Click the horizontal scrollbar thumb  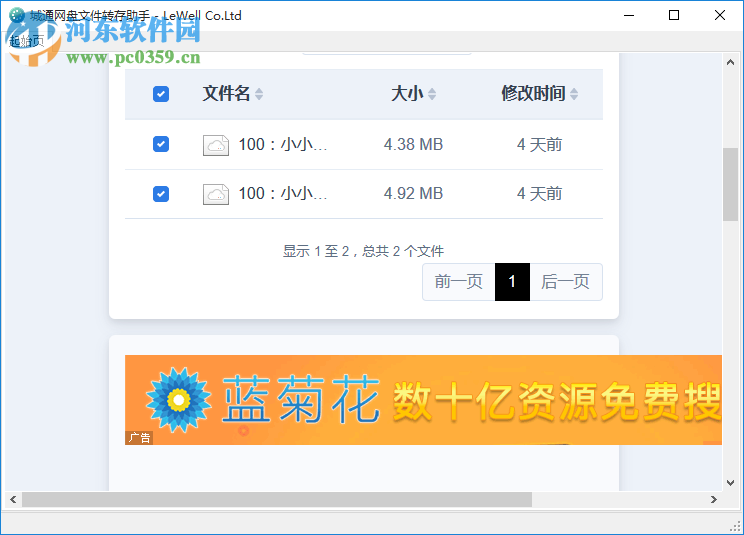coord(277,499)
